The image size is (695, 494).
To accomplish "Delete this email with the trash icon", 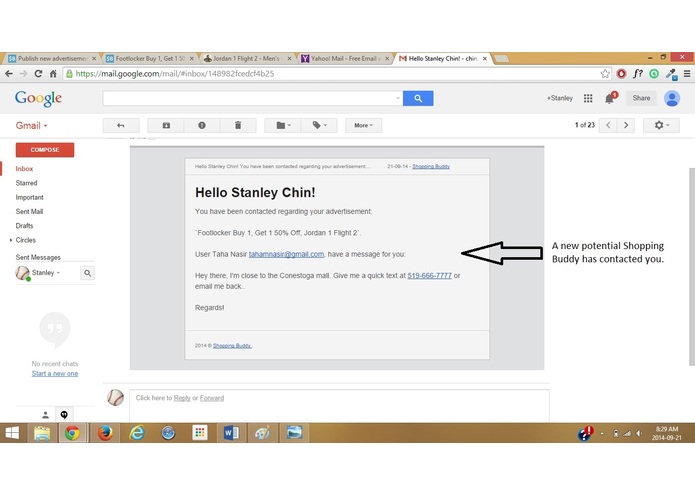I will (238, 125).
